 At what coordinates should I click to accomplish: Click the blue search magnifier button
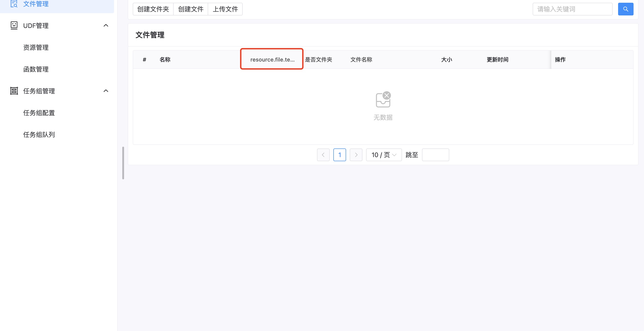point(626,9)
